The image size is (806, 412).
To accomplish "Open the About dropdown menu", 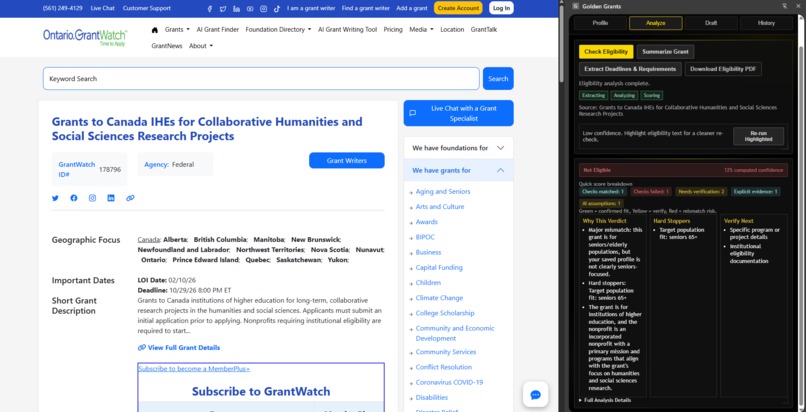I will pos(200,46).
